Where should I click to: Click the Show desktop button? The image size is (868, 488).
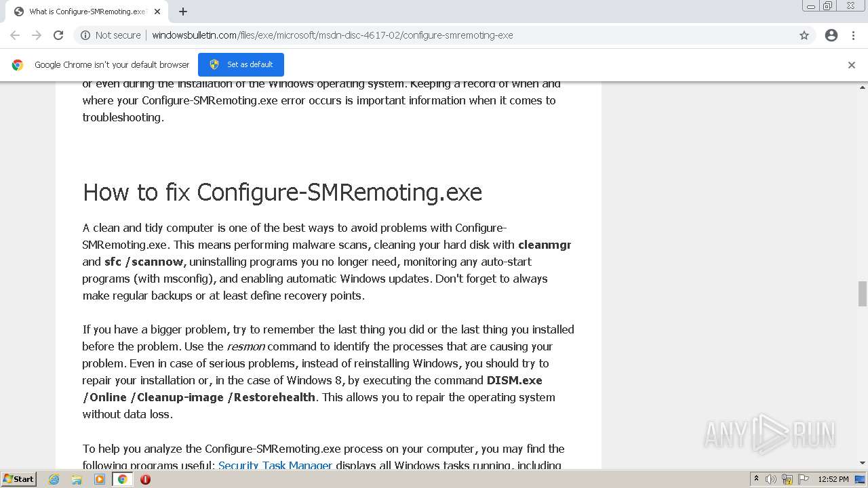pos(861,479)
